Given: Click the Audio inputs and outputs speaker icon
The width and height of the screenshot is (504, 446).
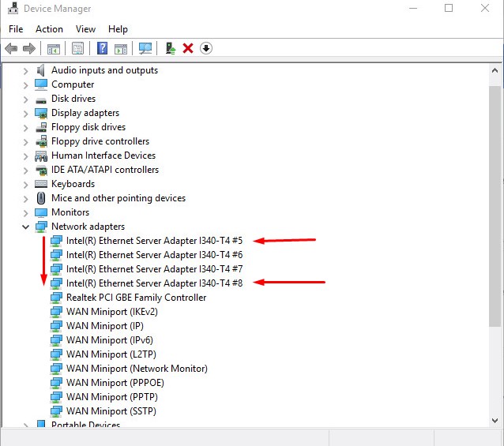Looking at the screenshot, I should click(41, 70).
